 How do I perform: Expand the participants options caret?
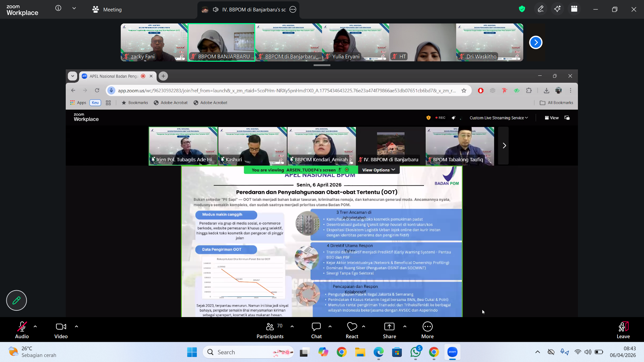(292, 326)
